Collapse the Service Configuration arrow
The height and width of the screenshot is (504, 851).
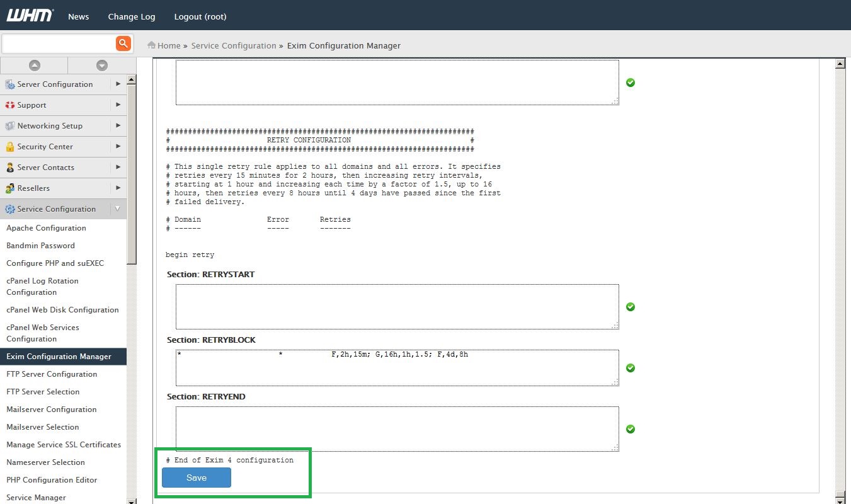click(118, 209)
